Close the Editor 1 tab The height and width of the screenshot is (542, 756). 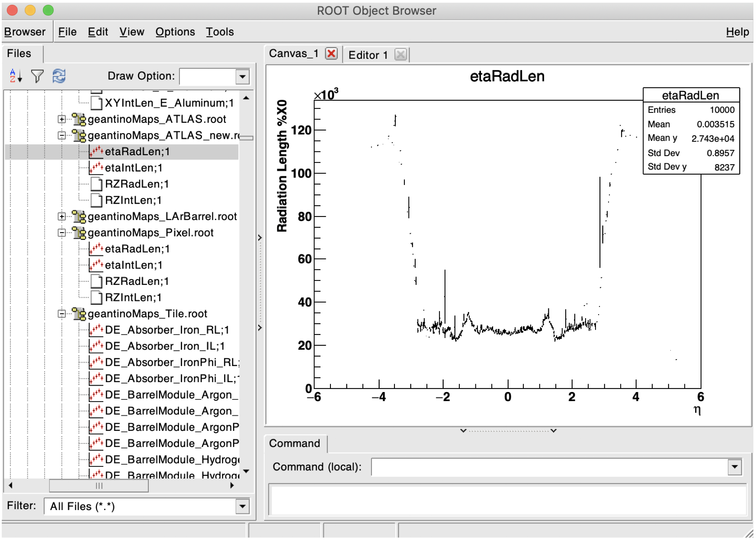(401, 54)
